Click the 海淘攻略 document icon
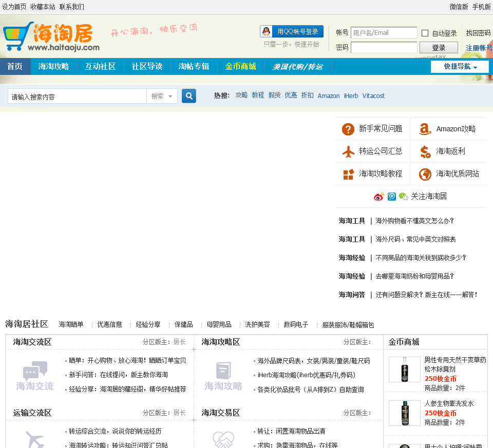 [x=223, y=376]
